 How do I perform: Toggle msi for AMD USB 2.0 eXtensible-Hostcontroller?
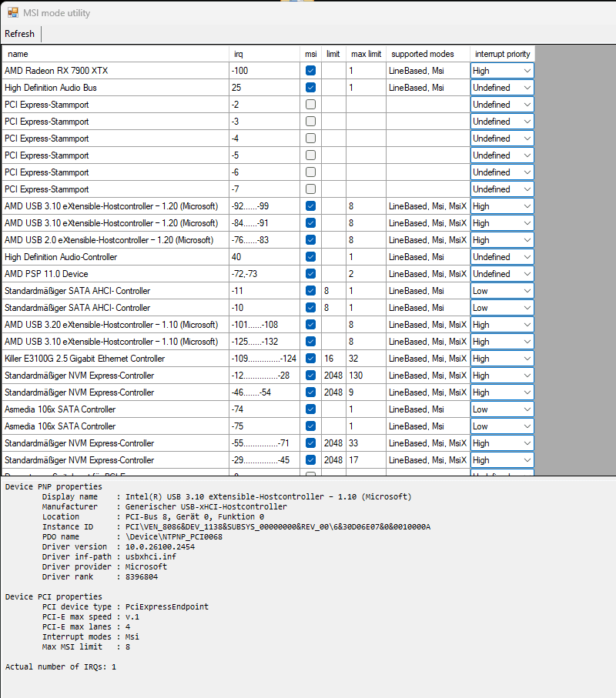click(x=311, y=239)
